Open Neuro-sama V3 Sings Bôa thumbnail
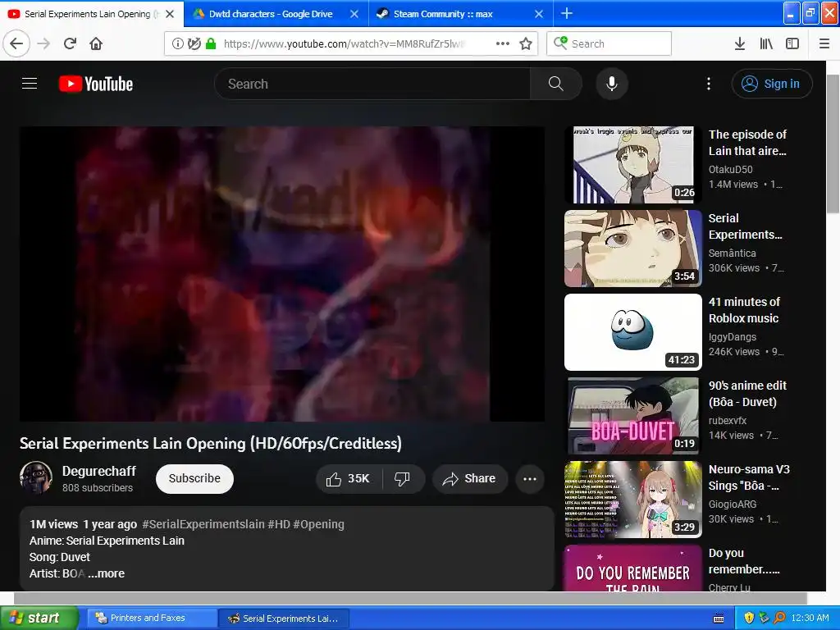Viewport: 840px width, 630px height. [x=632, y=500]
